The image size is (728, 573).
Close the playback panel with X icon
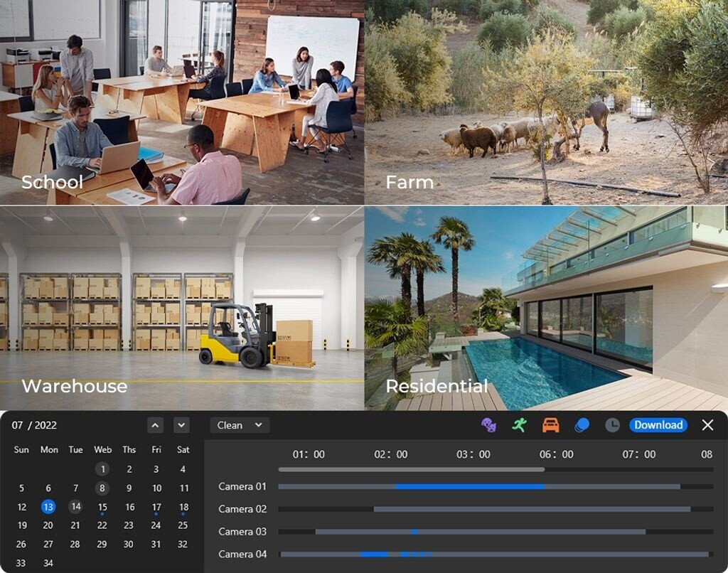click(707, 425)
